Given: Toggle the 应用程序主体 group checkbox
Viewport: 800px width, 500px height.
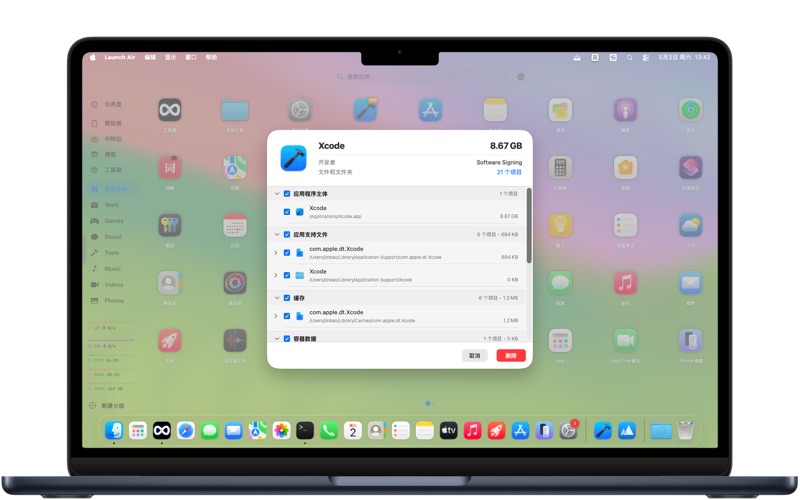Looking at the screenshot, I should click(287, 194).
